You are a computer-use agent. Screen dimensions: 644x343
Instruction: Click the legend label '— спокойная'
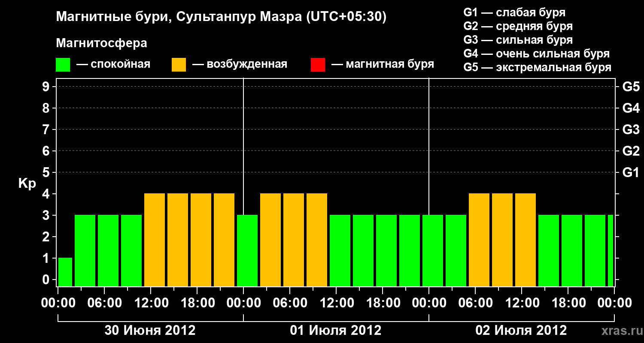pos(113,64)
